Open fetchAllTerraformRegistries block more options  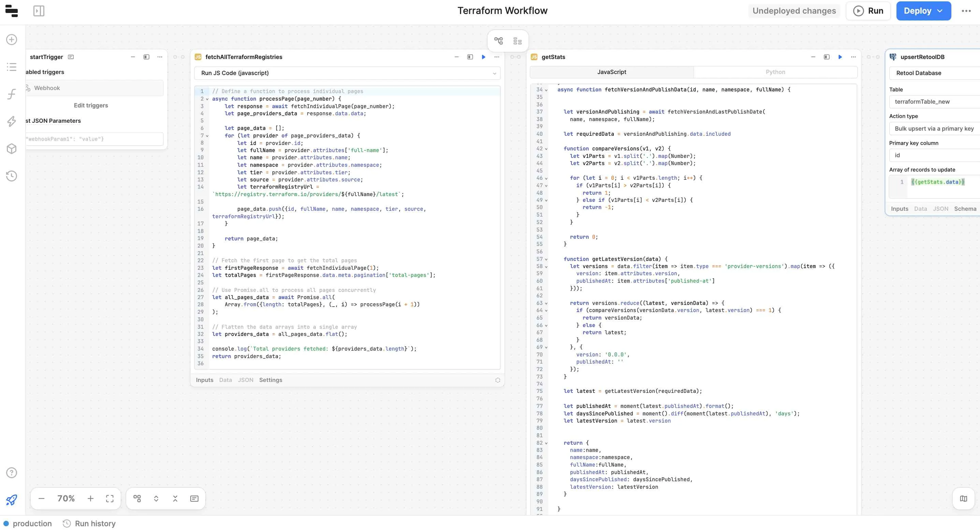[x=496, y=57]
